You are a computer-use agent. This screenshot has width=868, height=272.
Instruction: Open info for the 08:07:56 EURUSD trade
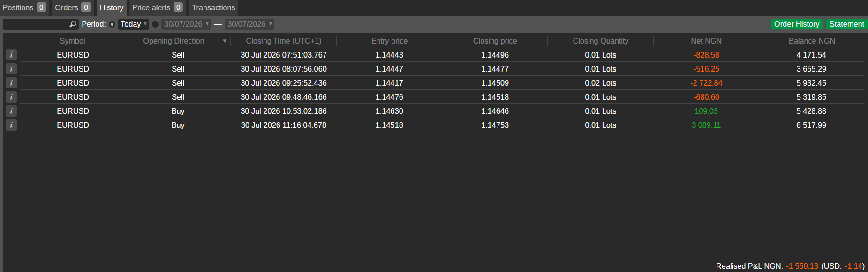point(11,69)
